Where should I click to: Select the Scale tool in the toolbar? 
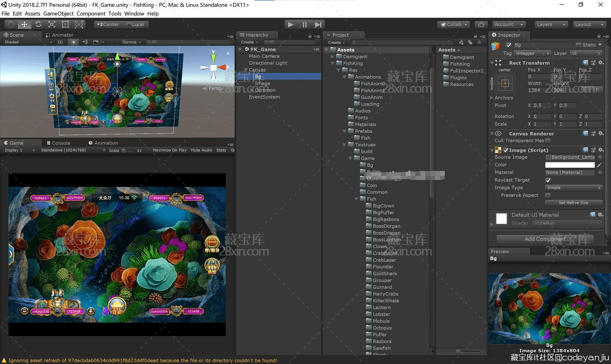tap(52, 24)
